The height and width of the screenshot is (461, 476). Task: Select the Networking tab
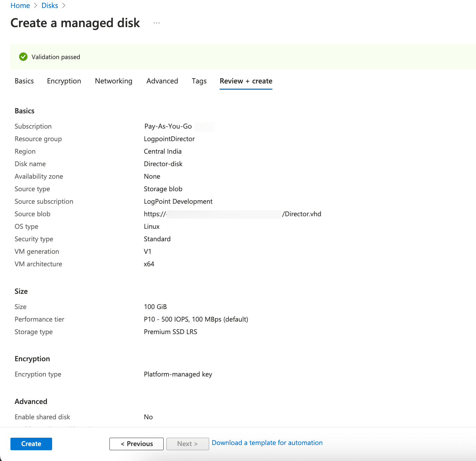(113, 81)
